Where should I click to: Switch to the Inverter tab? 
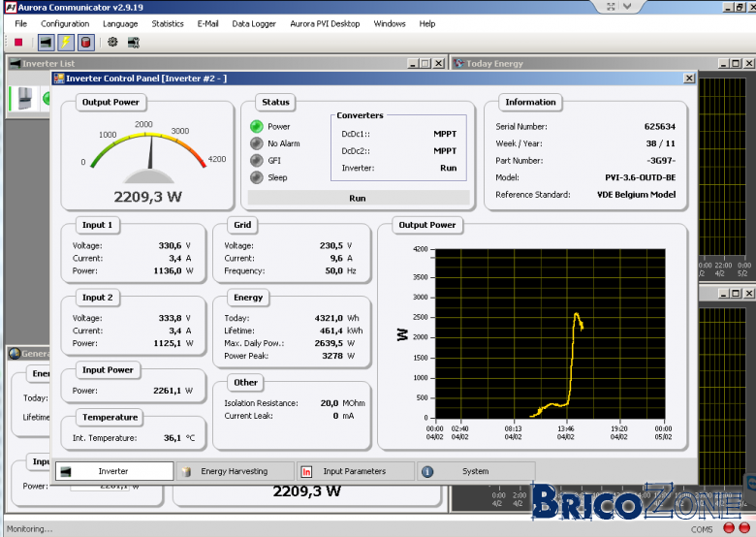tap(114, 471)
